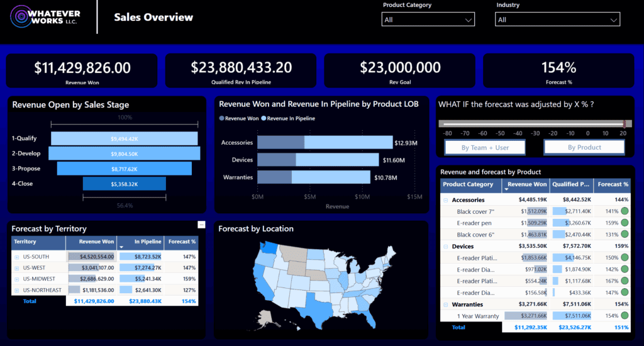This screenshot has height=346, width=644.
Task: Open the Forecast by Territory more options menu
Action: click(x=201, y=225)
